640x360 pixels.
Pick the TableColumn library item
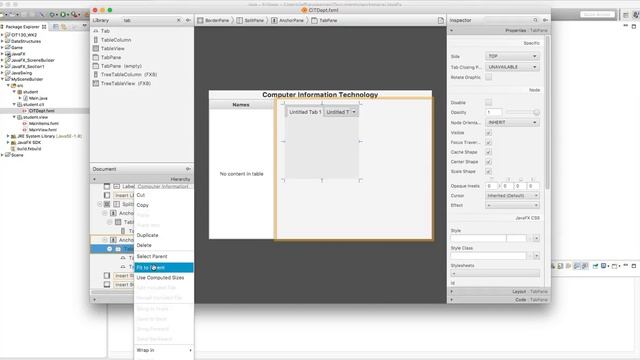[x=116, y=40]
